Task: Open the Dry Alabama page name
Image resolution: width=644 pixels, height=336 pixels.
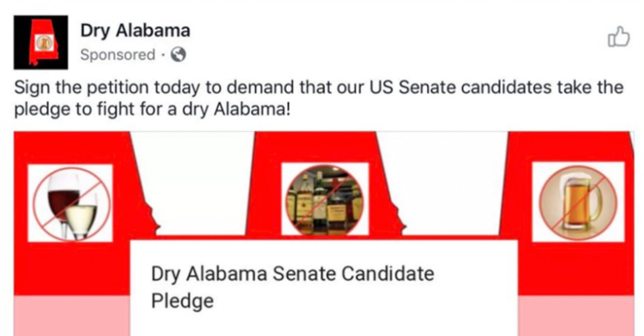Action: point(135,31)
